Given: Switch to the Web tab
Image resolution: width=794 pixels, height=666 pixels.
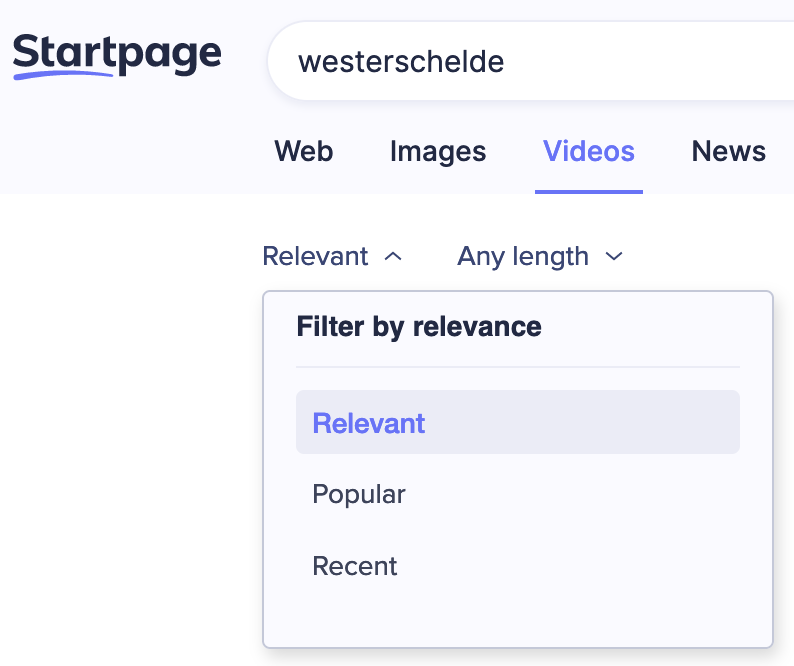Looking at the screenshot, I should [x=304, y=151].
